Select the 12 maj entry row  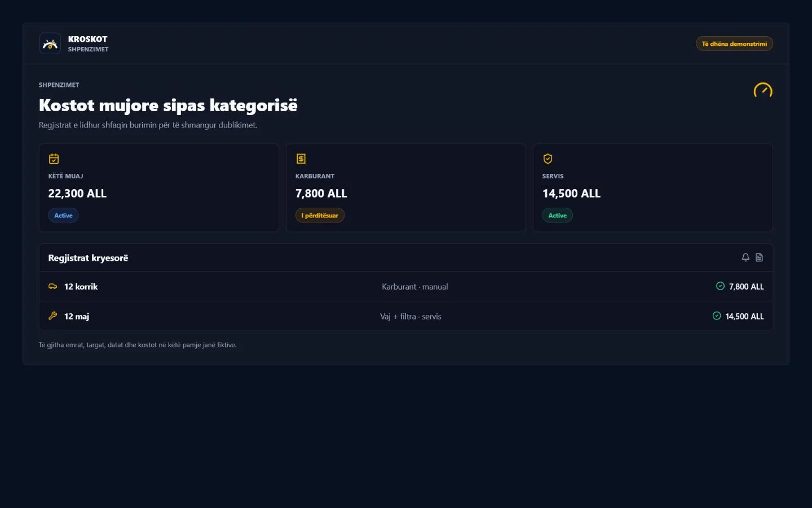point(405,316)
